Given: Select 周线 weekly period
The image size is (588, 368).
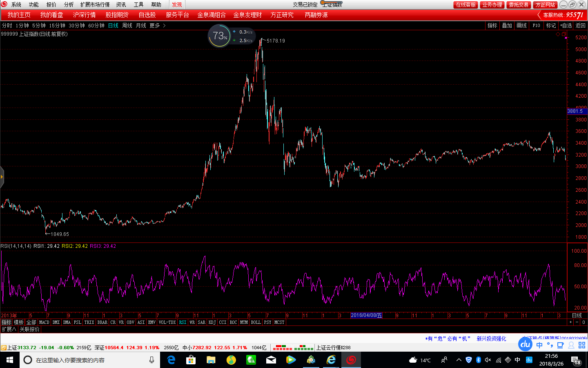Looking at the screenshot, I should tap(127, 25).
